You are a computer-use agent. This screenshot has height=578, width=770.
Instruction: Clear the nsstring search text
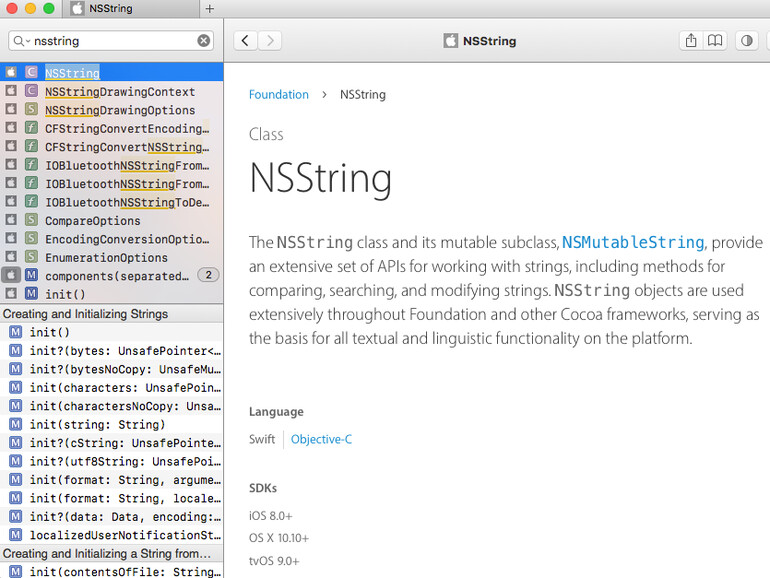(204, 41)
